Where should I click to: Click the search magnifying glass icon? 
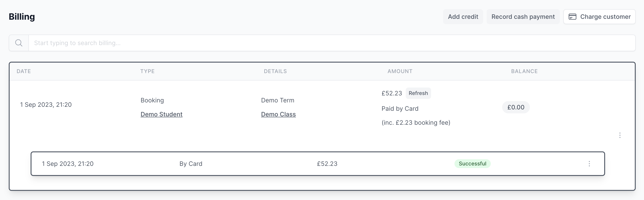19,42
